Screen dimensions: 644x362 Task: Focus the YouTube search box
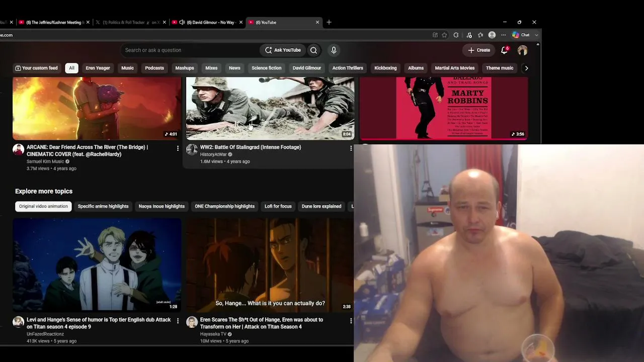(x=190, y=50)
